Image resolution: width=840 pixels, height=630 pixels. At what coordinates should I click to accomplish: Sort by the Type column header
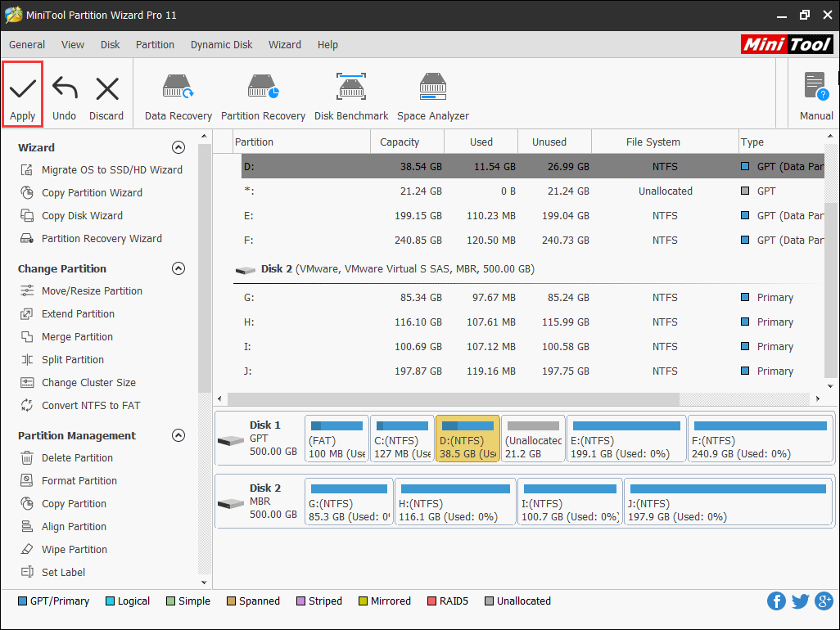pyautogui.click(x=782, y=142)
